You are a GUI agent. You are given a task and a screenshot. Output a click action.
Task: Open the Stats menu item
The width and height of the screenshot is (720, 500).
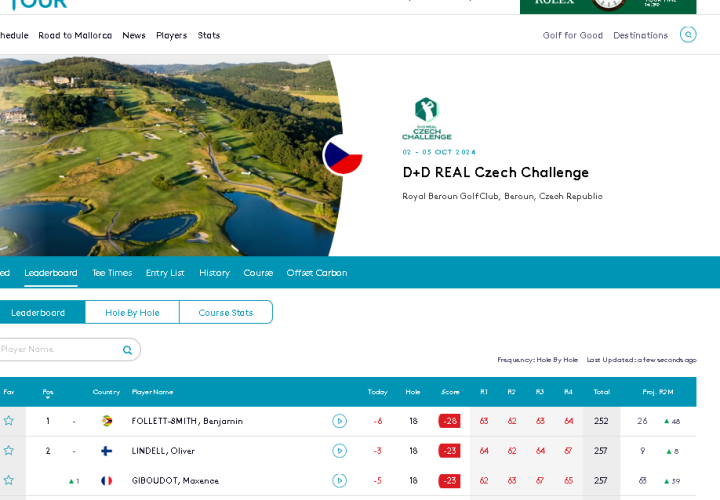(209, 35)
